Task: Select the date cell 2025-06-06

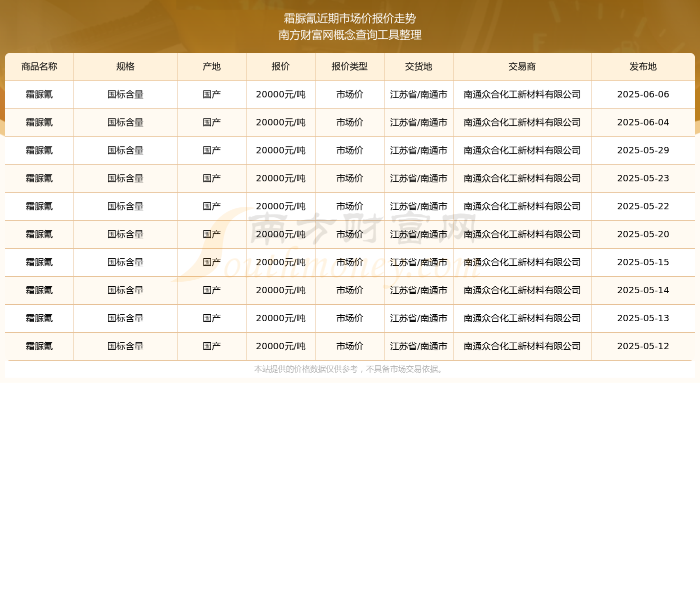Action: pos(643,94)
